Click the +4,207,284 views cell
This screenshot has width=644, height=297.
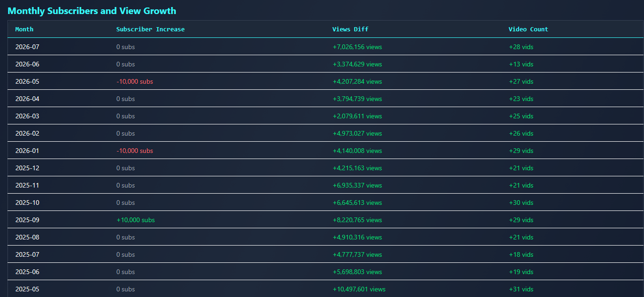point(357,81)
